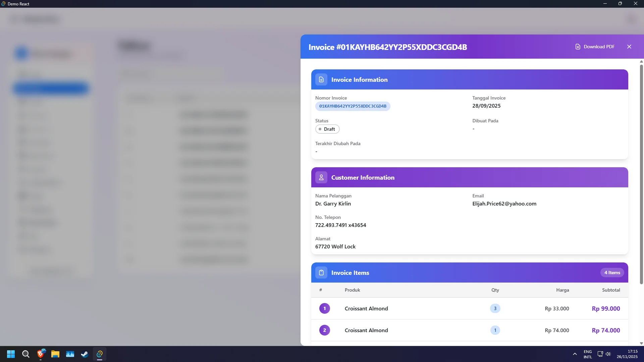The width and height of the screenshot is (644, 362).
Task: Click the customer email Elijah.Price62@yahoo.com
Action: 504,204
